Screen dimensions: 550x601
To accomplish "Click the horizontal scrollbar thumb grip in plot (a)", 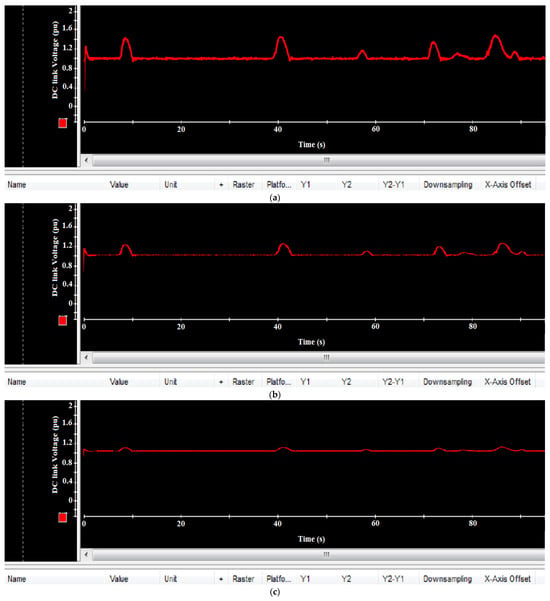I will coord(326,160).
